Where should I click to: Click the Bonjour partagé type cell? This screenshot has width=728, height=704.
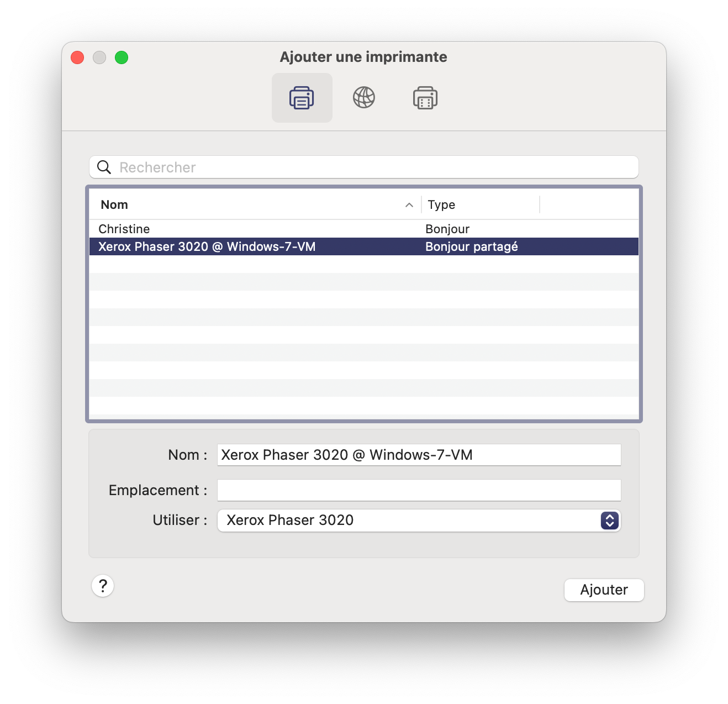(472, 246)
